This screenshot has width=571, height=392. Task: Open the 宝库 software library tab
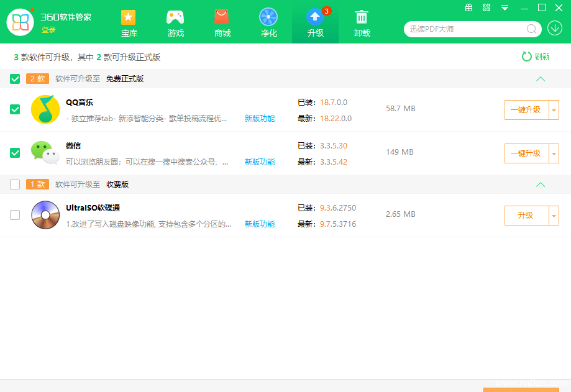point(129,24)
